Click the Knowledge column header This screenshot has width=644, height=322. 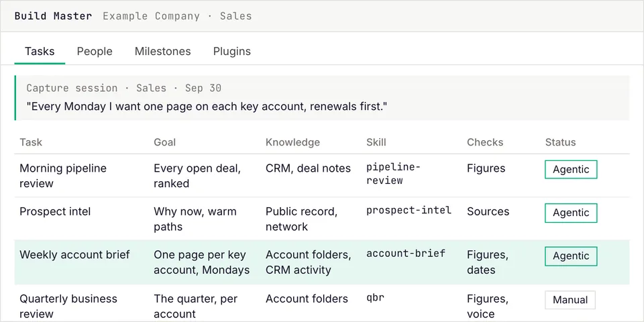pyautogui.click(x=292, y=142)
